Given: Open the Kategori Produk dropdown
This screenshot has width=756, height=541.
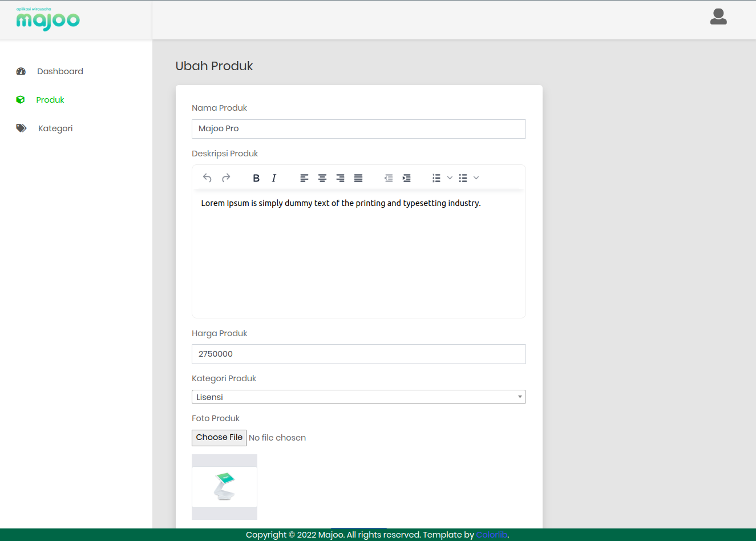Looking at the screenshot, I should pos(359,397).
